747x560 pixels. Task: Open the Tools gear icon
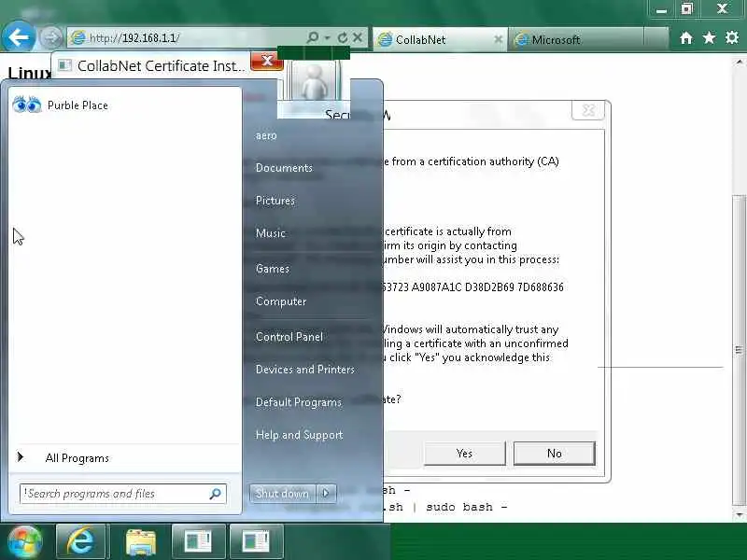click(x=732, y=37)
